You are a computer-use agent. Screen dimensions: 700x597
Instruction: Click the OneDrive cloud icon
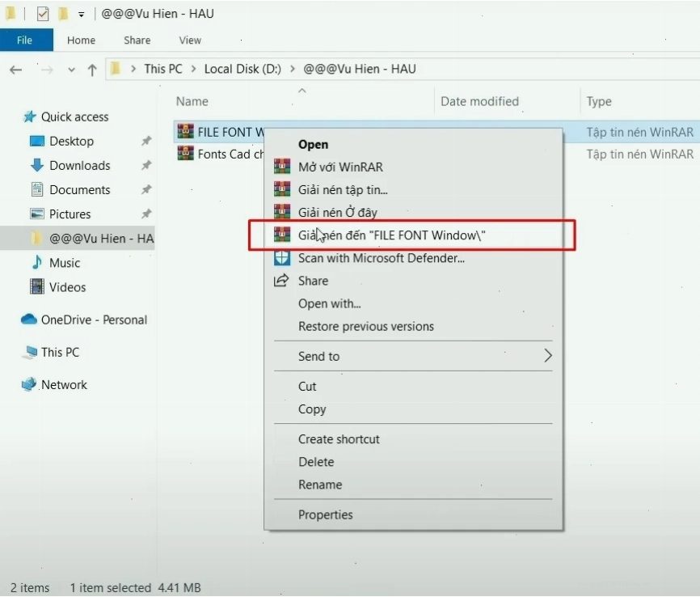point(29,320)
